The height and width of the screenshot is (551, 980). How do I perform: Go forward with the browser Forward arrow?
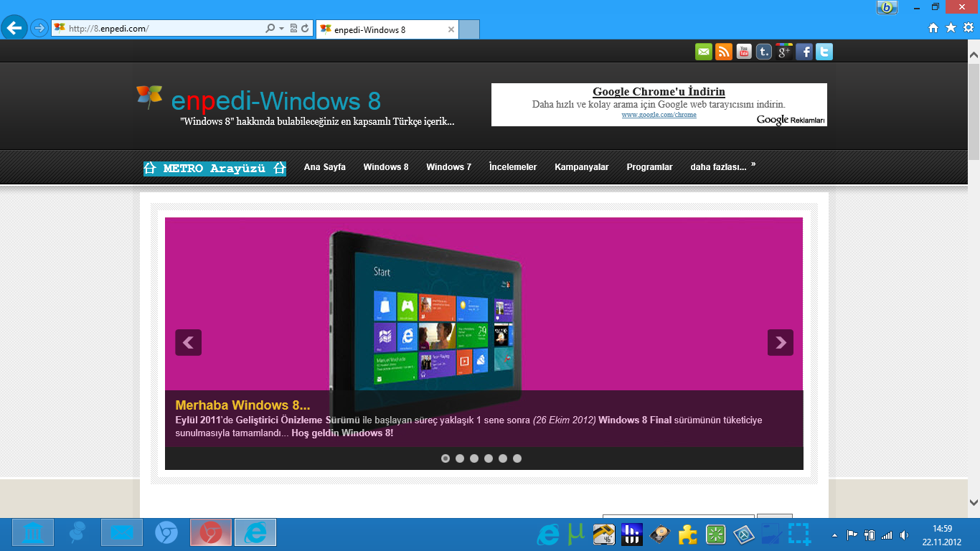39,29
